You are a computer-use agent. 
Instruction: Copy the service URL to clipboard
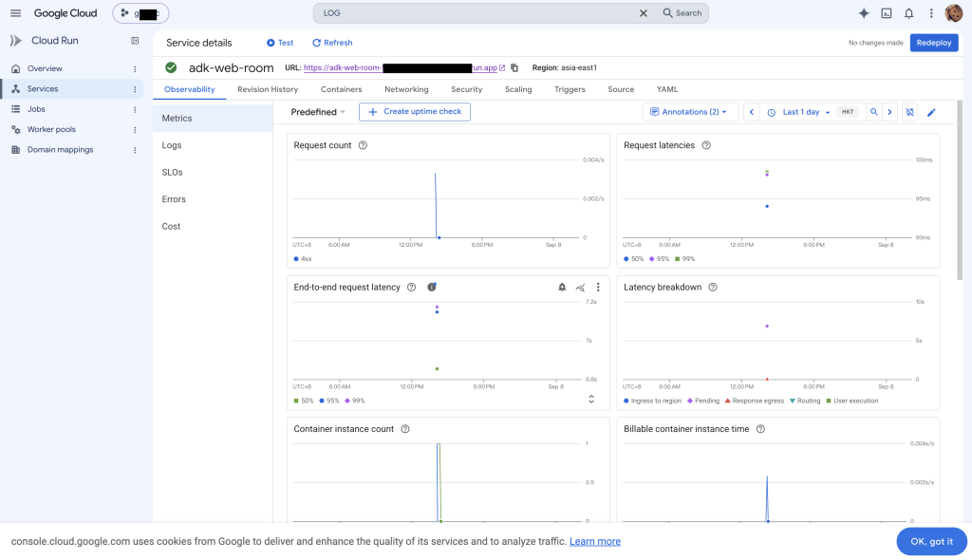pyautogui.click(x=514, y=67)
